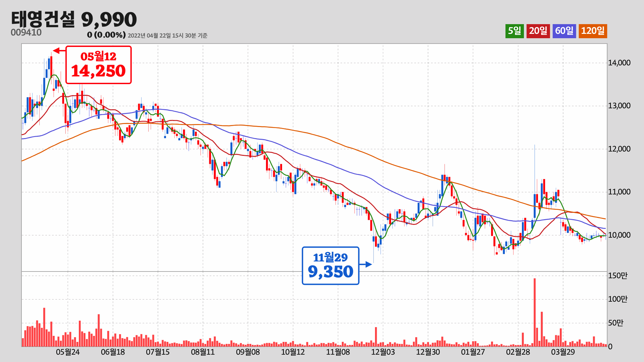The height and width of the screenshot is (362, 644).
Task: Click the 5일 moving average legend
Action: [515, 31]
